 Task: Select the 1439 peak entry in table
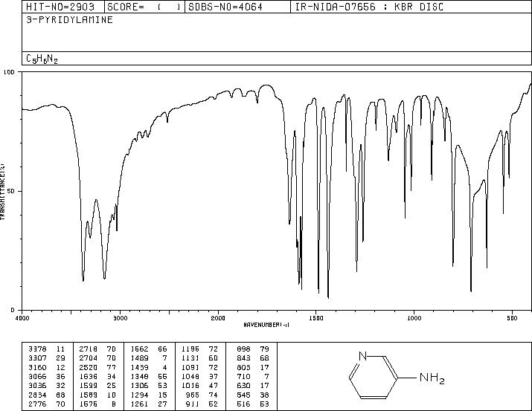149,367
